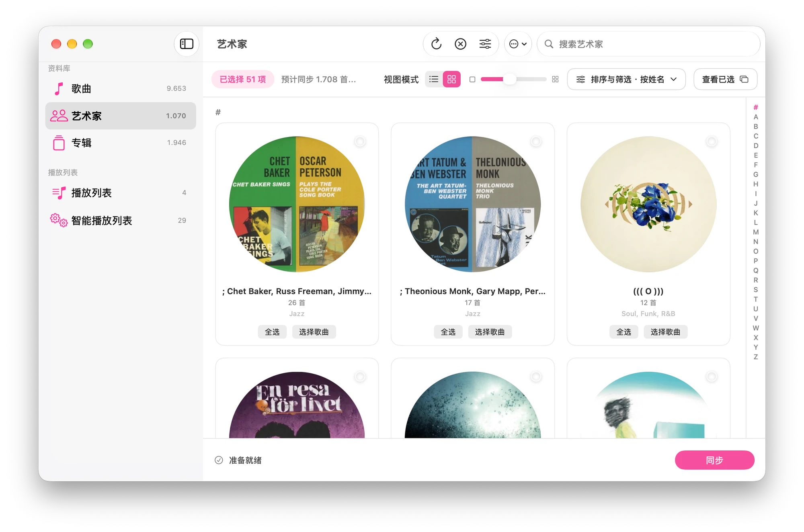Click the circled X cancel icon
Viewport: 804px width, 532px height.
tap(460, 44)
